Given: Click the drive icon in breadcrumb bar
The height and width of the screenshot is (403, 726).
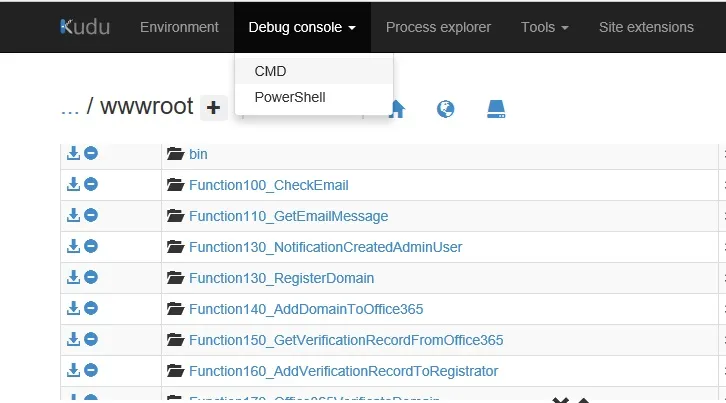Looking at the screenshot, I should point(497,108).
